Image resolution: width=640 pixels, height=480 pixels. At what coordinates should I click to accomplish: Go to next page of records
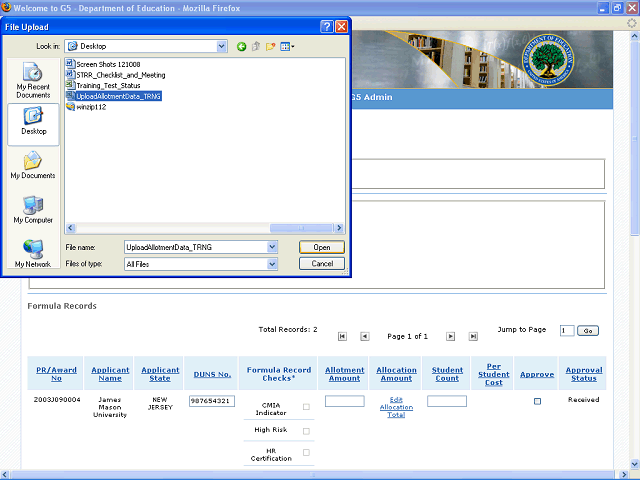[450, 336]
